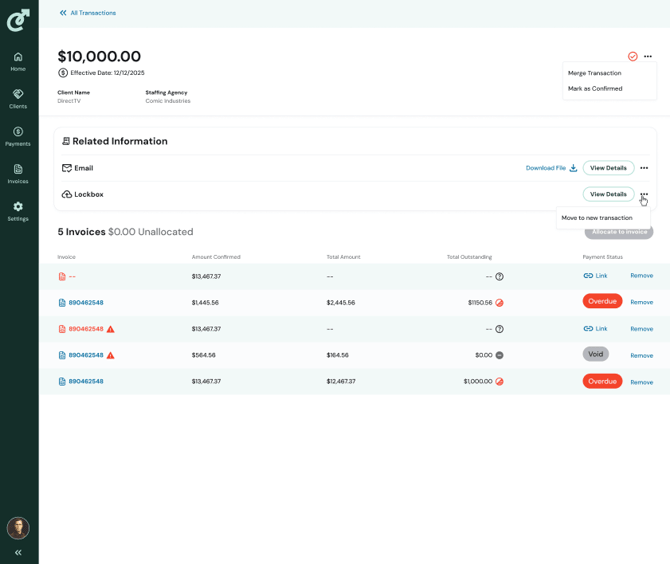Choose Mark as Confirmed menu option
This screenshot has height=564, width=670.
tap(595, 89)
